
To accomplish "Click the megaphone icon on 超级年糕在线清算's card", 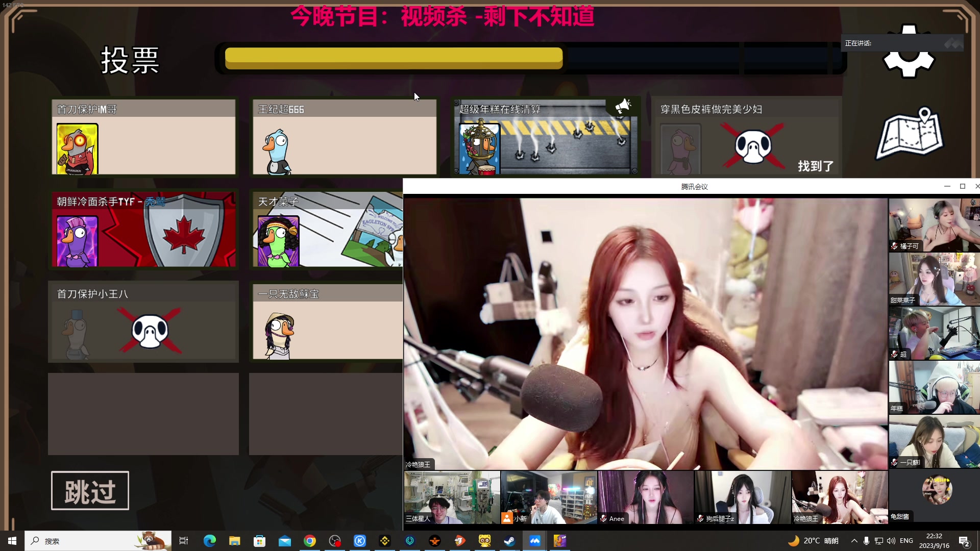I will point(623,106).
